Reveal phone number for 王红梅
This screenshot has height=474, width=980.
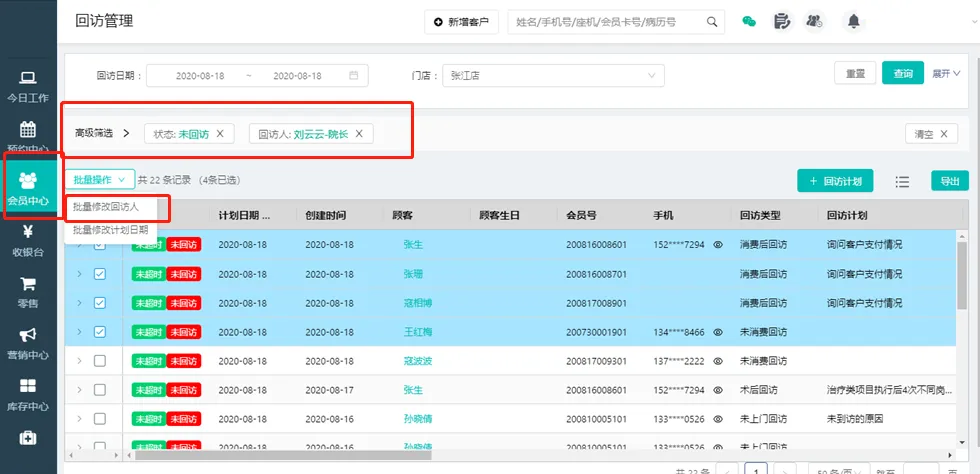tap(718, 332)
